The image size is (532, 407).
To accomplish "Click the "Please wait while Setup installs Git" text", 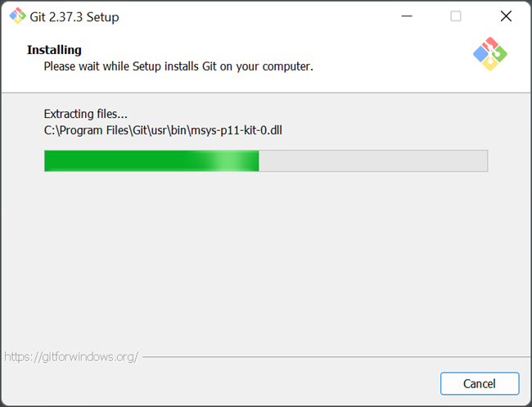I will 178,66.
